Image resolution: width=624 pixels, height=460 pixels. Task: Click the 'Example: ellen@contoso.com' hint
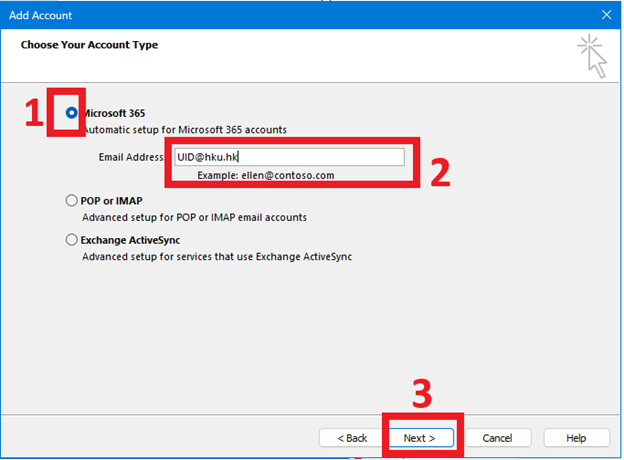point(266,175)
